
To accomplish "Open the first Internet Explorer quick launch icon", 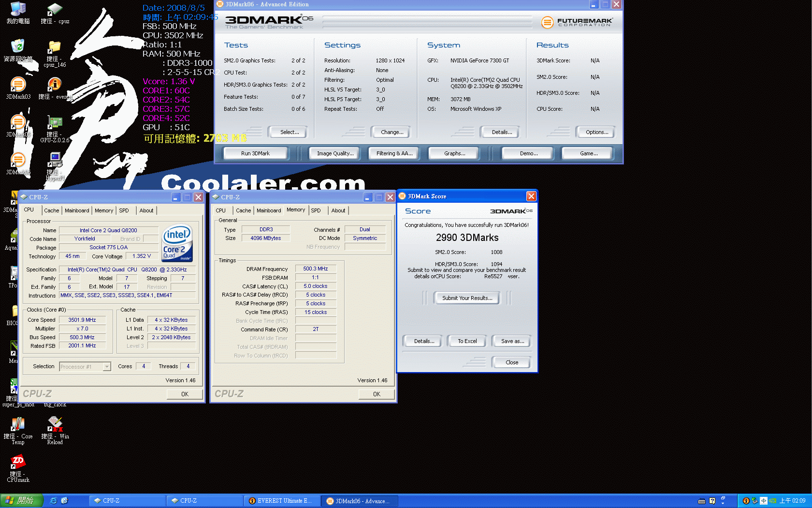I will pos(54,501).
